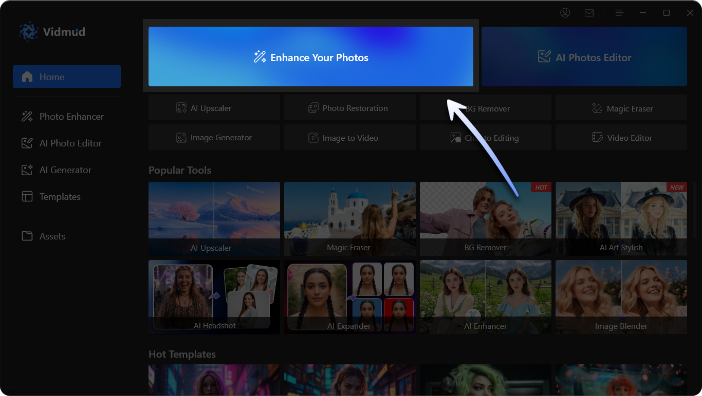Open the Magic Eraser popular tool card
The image size is (702, 396).
(x=350, y=219)
